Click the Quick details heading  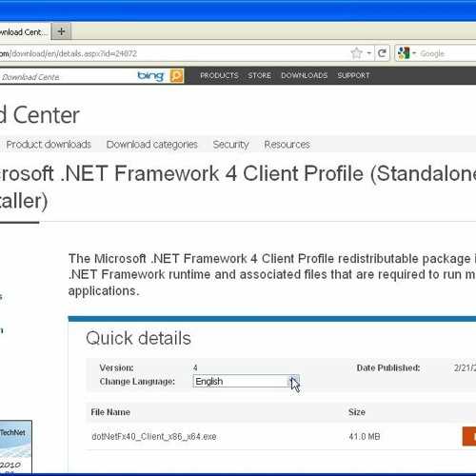(x=138, y=338)
